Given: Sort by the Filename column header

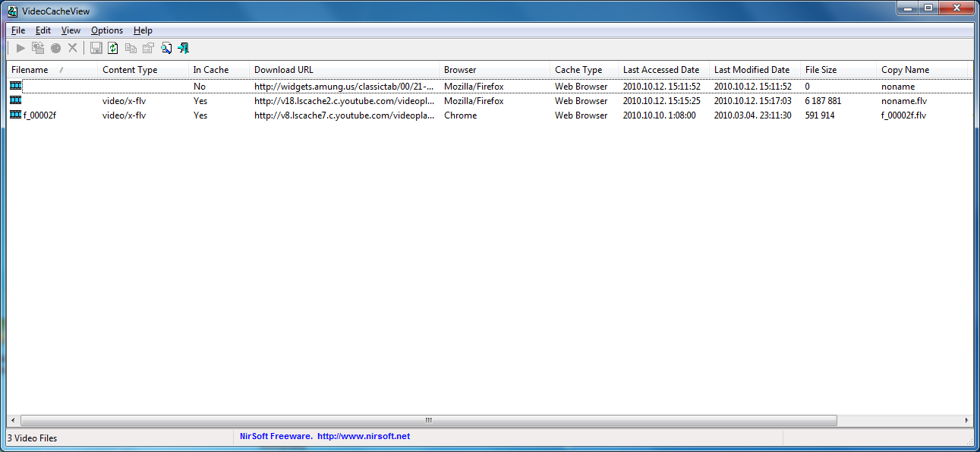Looking at the screenshot, I should (x=52, y=70).
